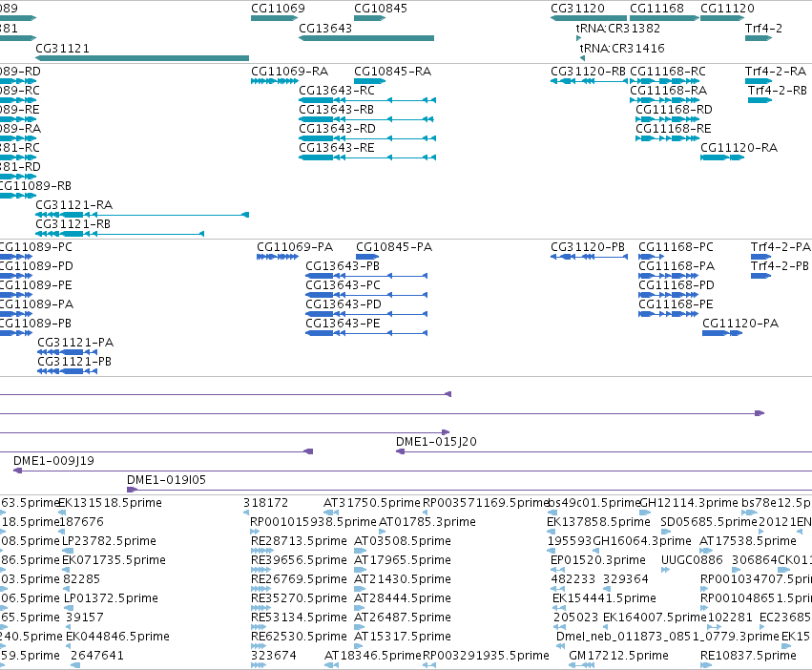Open protein CG11089-PC
Image resolution: width=812 pixels, height=670 pixels.
[16, 257]
